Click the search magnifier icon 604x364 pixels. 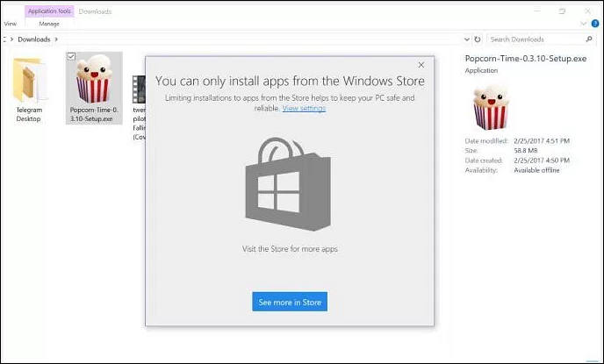click(589, 39)
